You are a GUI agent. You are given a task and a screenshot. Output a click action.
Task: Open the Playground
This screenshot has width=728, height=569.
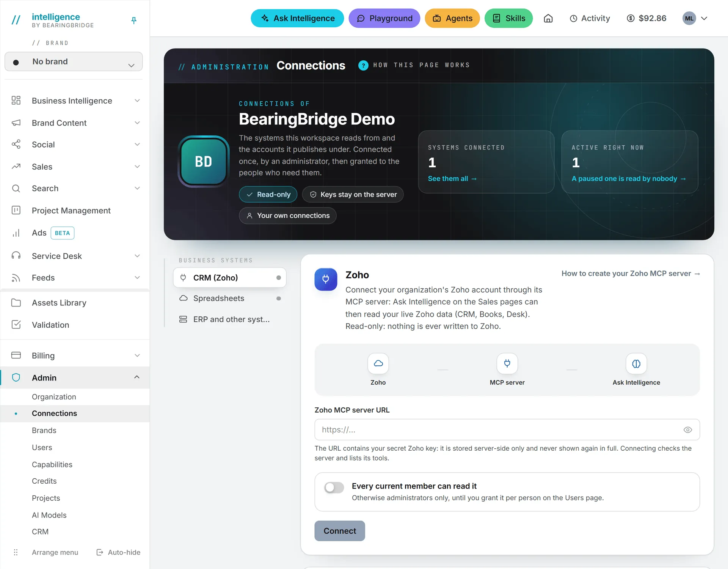click(x=384, y=18)
